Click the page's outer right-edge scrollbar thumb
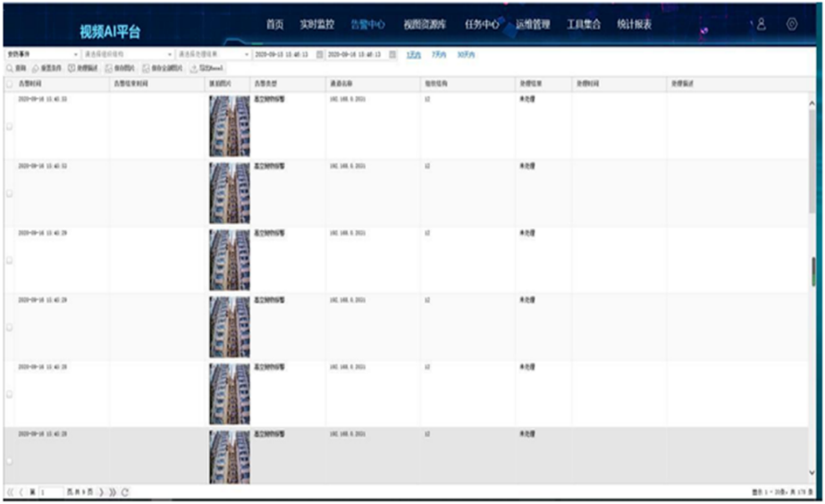This screenshot has width=825, height=504. [814, 272]
